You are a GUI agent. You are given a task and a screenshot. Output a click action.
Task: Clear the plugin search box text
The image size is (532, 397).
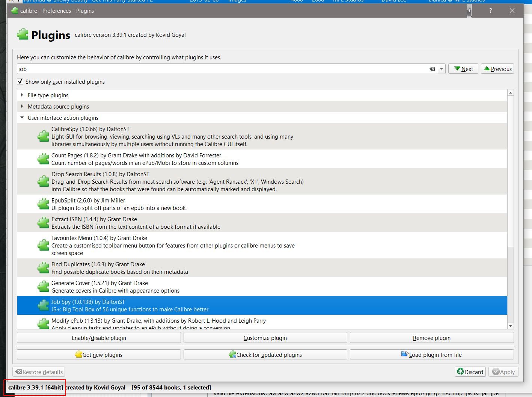(432, 69)
